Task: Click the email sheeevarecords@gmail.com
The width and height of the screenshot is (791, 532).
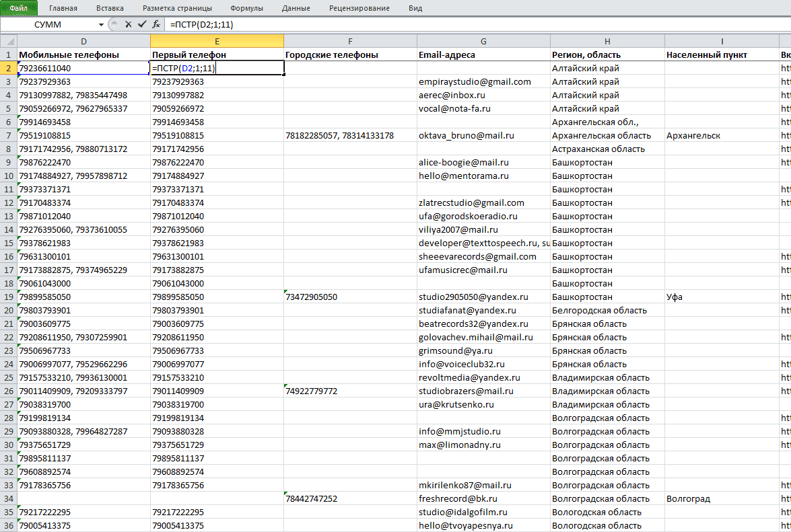Action: point(477,256)
